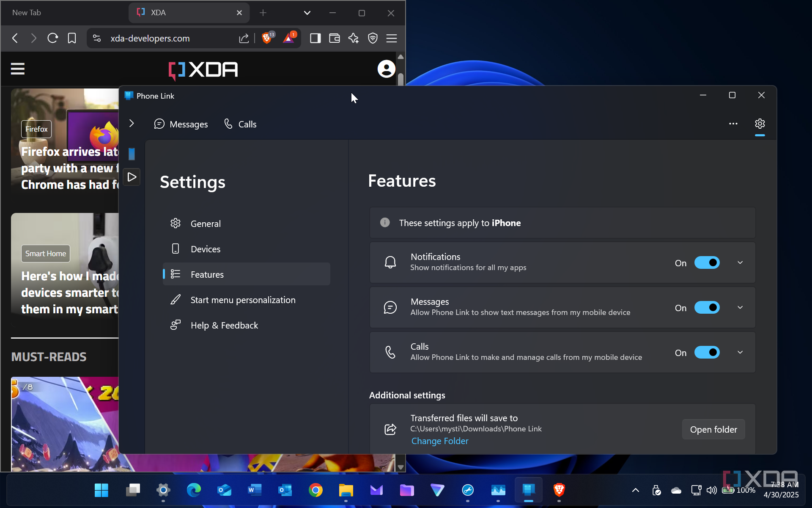Viewport: 812px width, 508px height.
Task: Expand the Messages settings chevron
Action: pos(740,308)
